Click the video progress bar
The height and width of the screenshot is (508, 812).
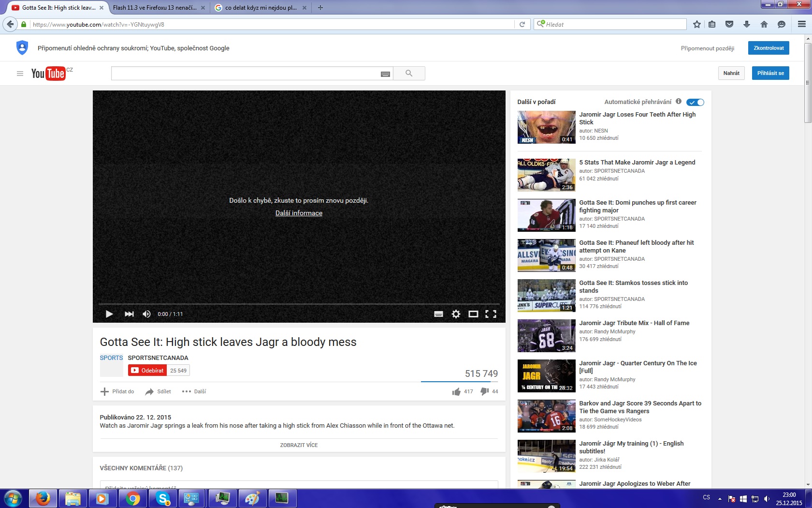[299, 304]
